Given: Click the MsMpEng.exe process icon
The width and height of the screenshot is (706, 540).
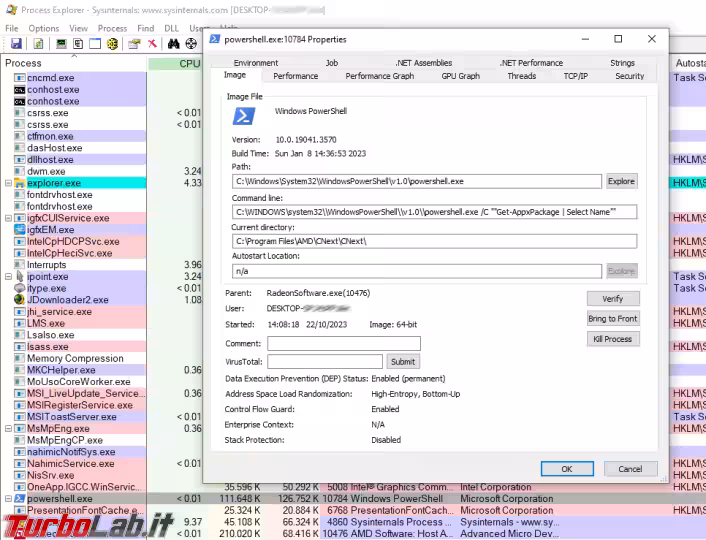Looking at the screenshot, I should pyautogui.click(x=19, y=428).
